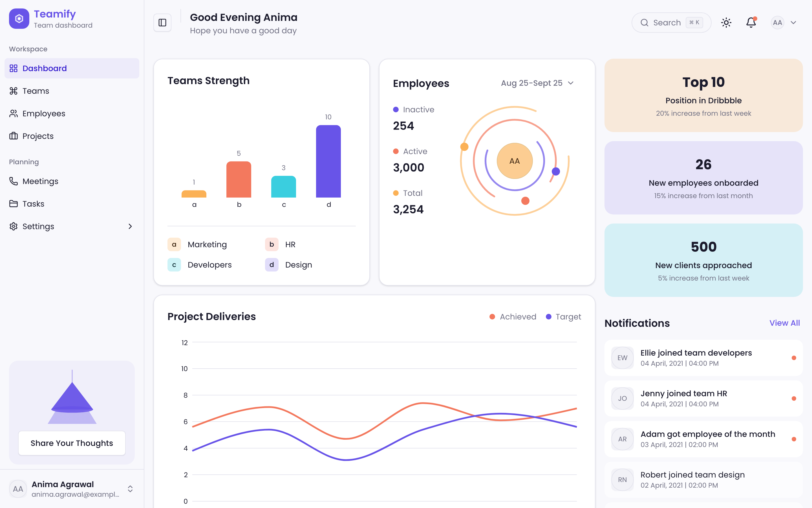
Task: Click the 500 New clients approached card
Action: pyautogui.click(x=703, y=260)
